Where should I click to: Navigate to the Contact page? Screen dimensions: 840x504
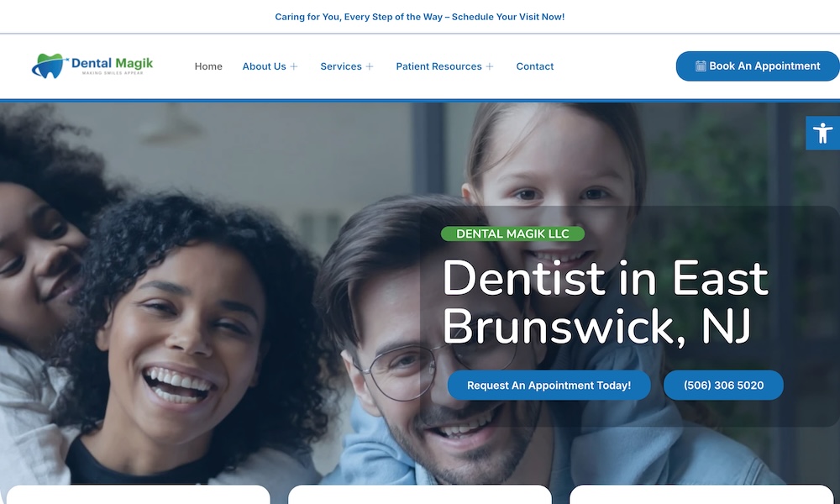point(535,66)
